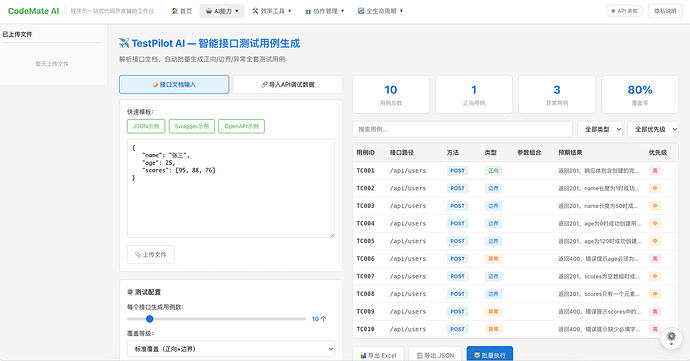Click the floating lightbulb settings icon
The height and width of the screenshot is (361, 690).
click(671, 338)
